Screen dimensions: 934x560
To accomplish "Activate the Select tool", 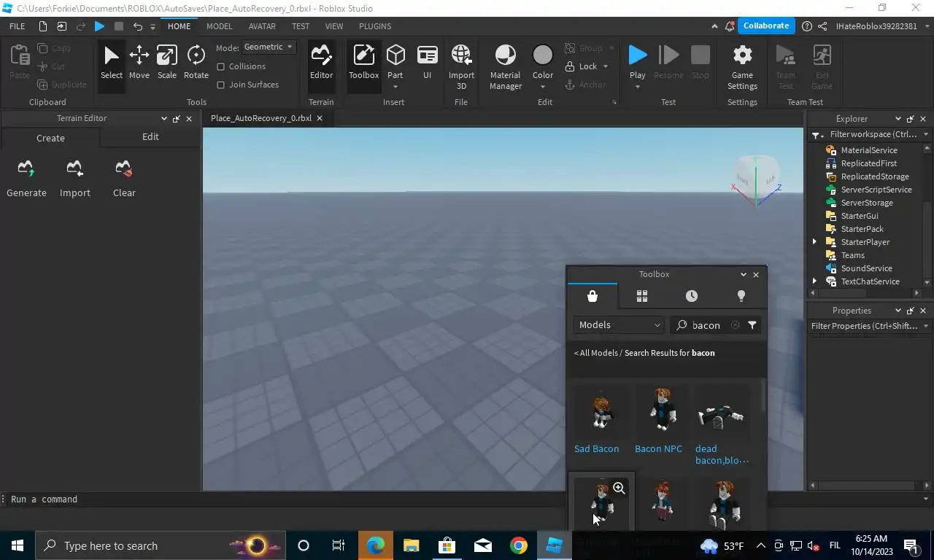I will 112,63.
